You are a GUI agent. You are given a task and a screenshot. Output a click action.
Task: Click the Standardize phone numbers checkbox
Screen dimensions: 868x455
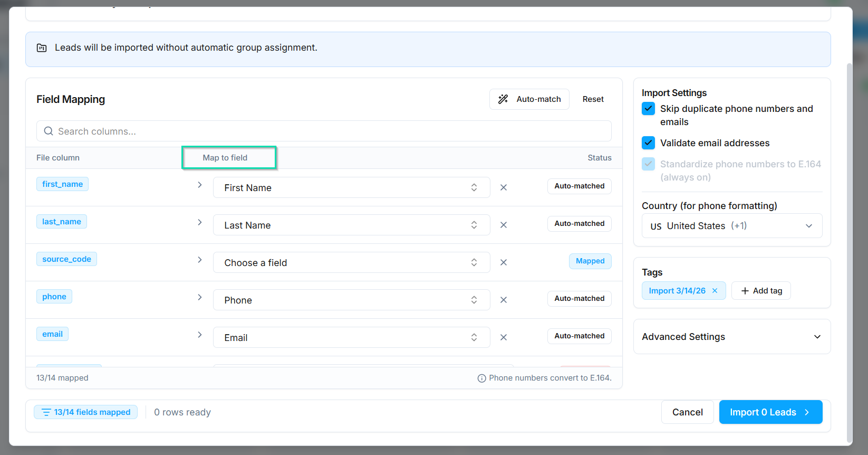[x=648, y=164]
